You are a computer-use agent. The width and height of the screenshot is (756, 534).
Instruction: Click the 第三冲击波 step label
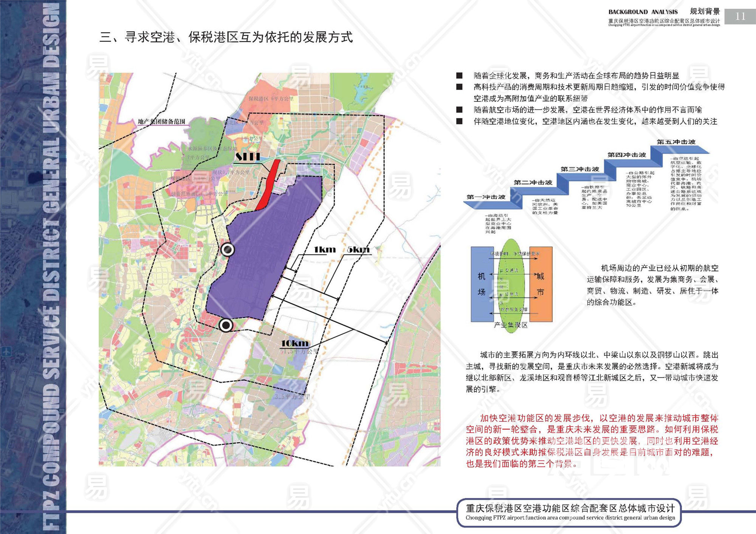click(579, 169)
